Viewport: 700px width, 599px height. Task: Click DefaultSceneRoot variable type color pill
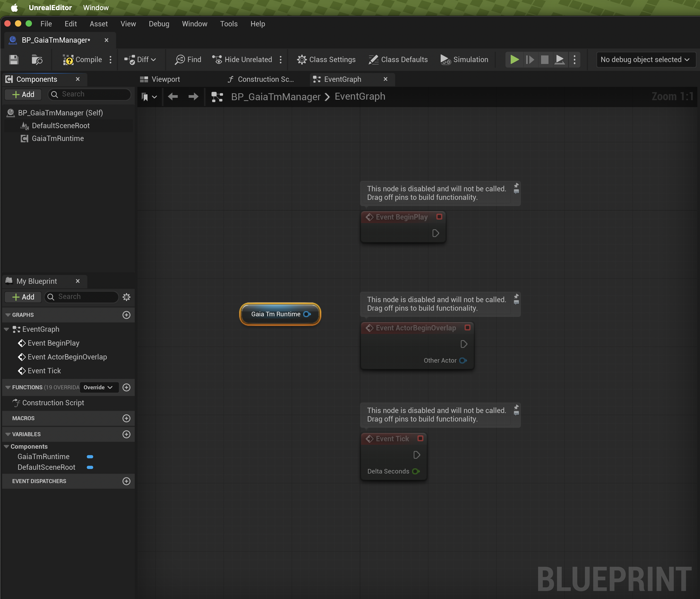click(x=90, y=468)
